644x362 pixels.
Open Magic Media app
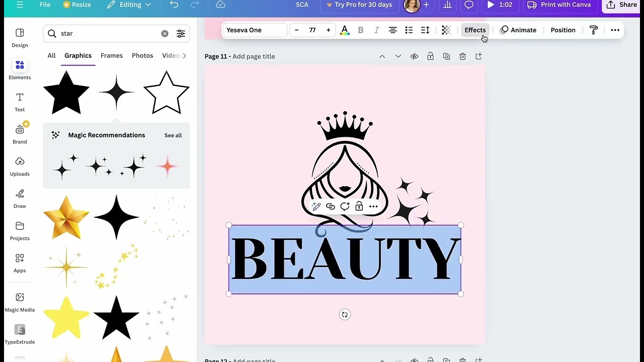(x=20, y=303)
